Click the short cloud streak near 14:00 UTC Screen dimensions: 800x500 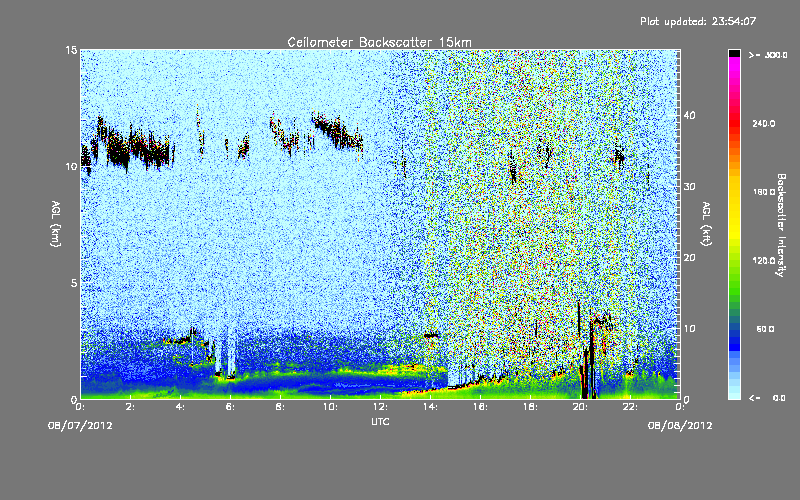(432, 335)
